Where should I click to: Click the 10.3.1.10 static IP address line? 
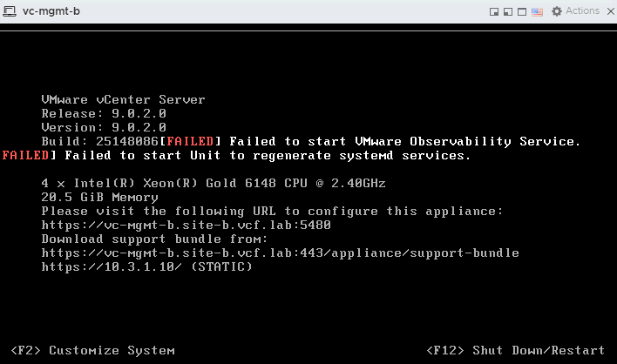coord(146,266)
